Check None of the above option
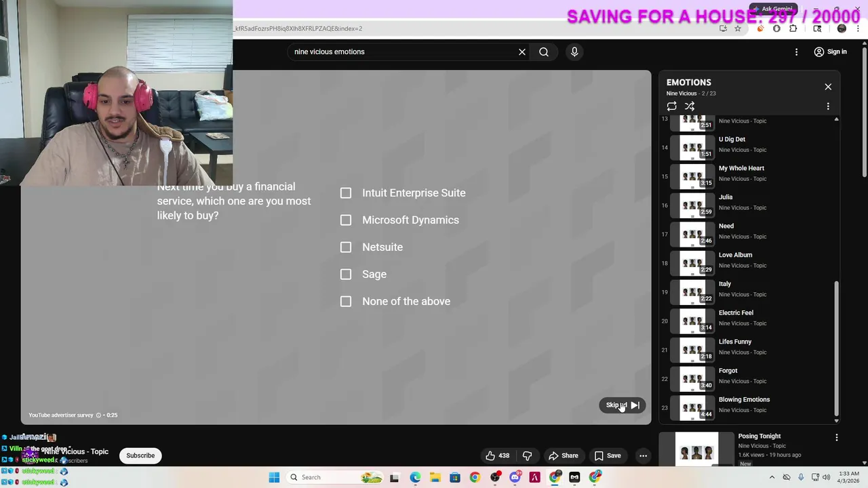Screen dimensions: 868x488 (346, 302)
